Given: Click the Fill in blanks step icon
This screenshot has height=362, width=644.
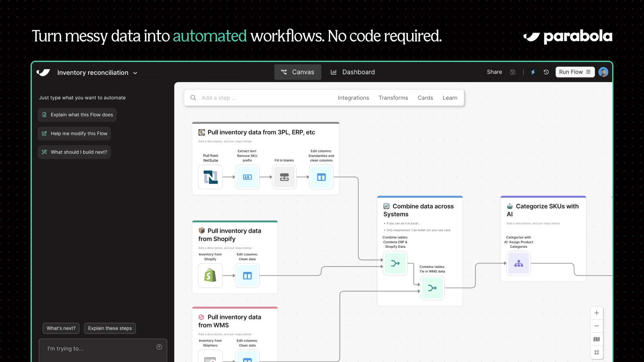Looking at the screenshot, I should click(x=284, y=177).
